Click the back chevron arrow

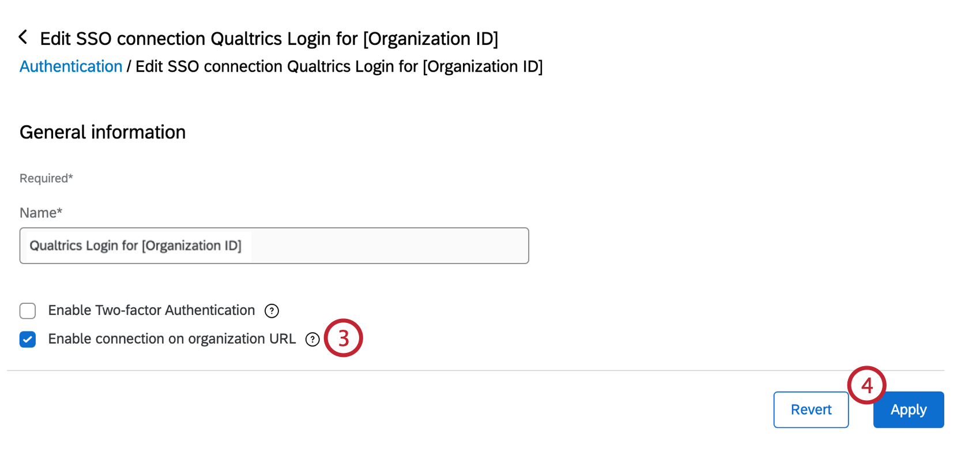tap(23, 37)
